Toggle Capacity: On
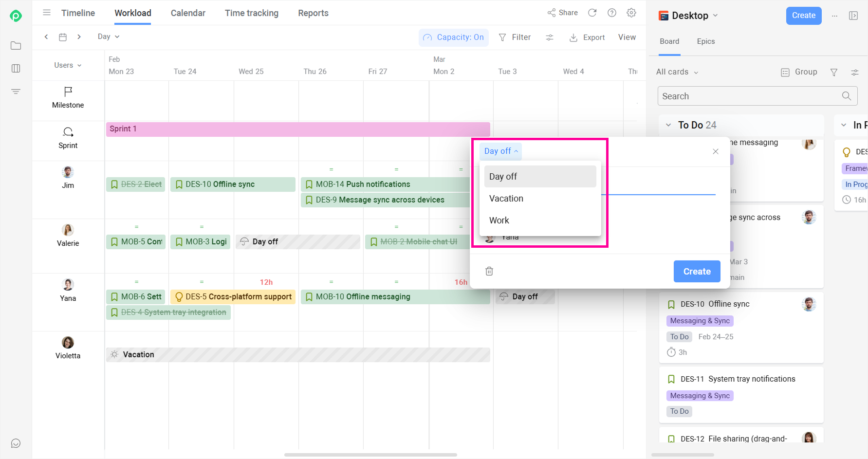This screenshot has height=459, width=868. [x=454, y=37]
